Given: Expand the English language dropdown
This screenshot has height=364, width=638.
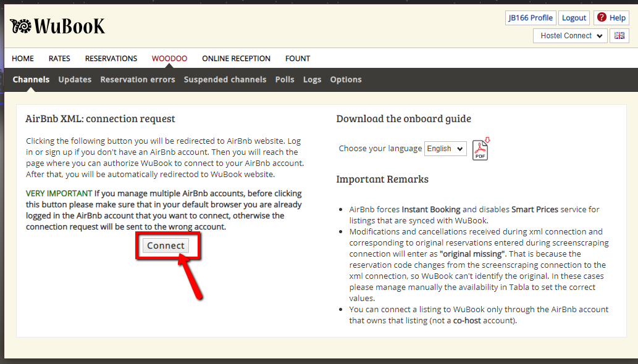Looking at the screenshot, I should pos(445,149).
